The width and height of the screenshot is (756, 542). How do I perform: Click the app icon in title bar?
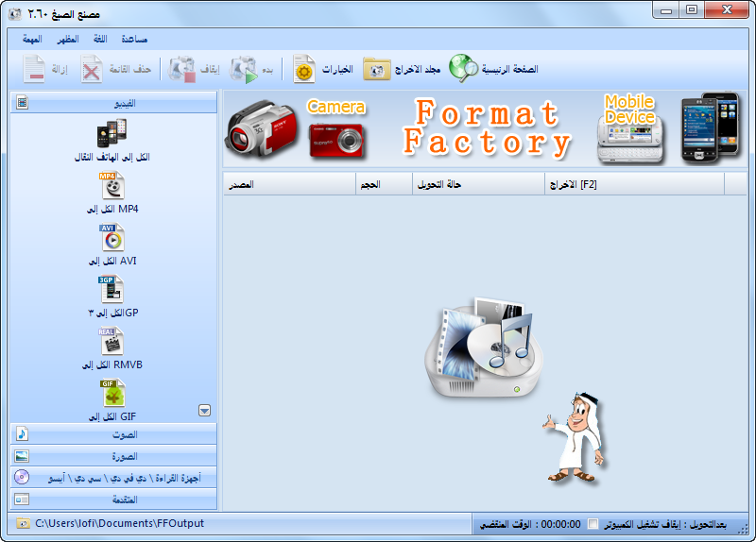tap(15, 14)
